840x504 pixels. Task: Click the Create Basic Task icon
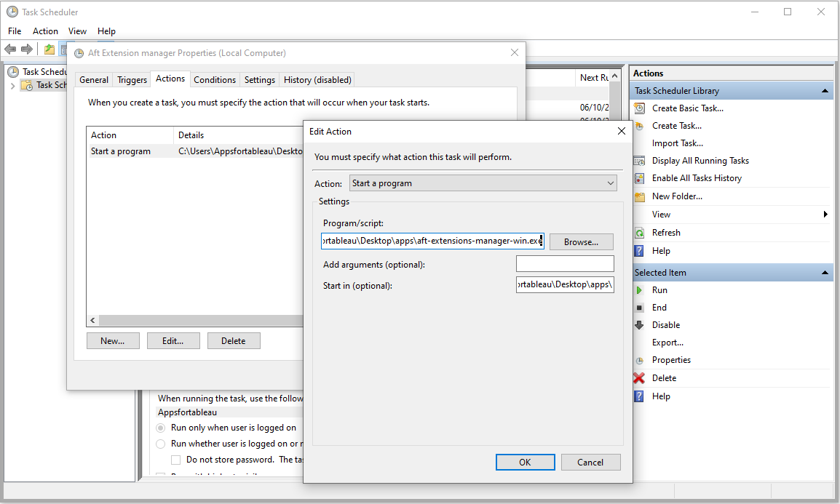pyautogui.click(x=639, y=108)
